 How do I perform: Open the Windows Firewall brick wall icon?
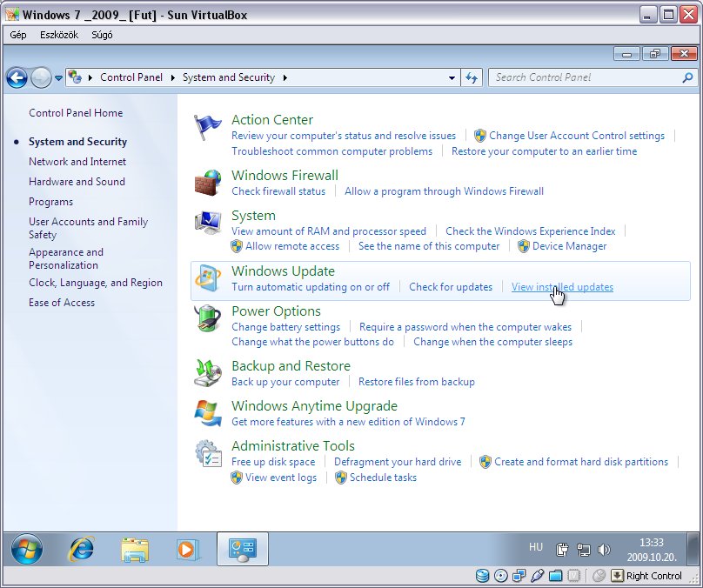pos(208,183)
